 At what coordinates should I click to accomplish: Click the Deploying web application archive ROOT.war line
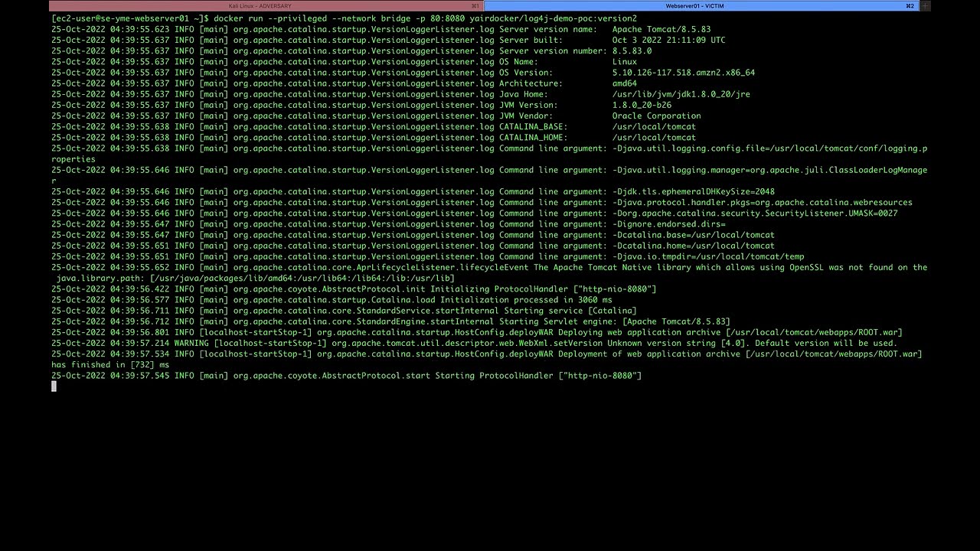pos(477,332)
